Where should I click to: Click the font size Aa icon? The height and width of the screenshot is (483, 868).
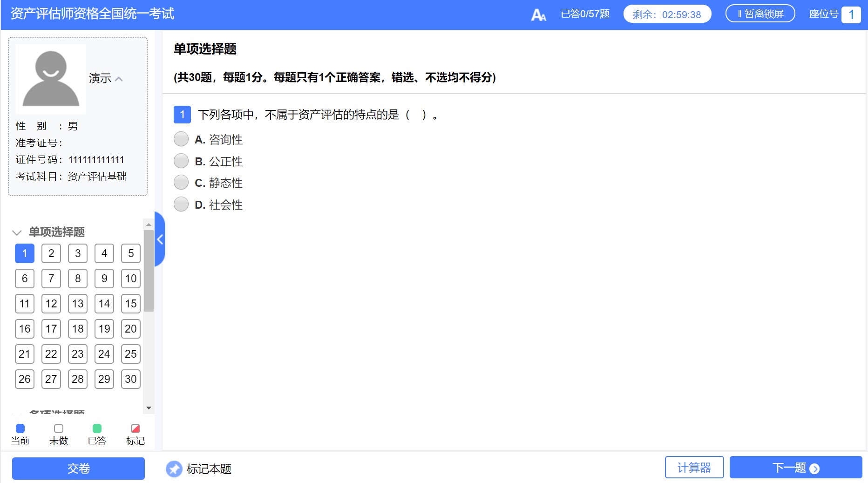tap(538, 14)
